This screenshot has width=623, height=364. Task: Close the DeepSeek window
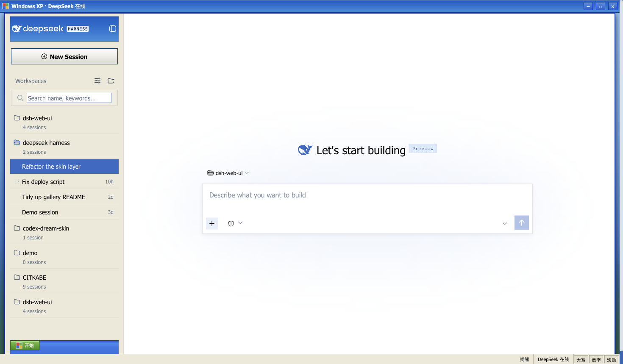[613, 6]
